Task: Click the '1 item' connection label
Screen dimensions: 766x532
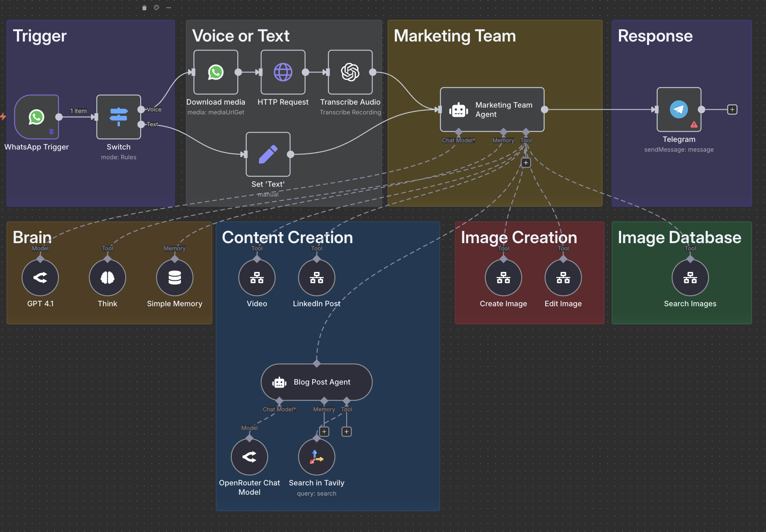Action: 78,111
